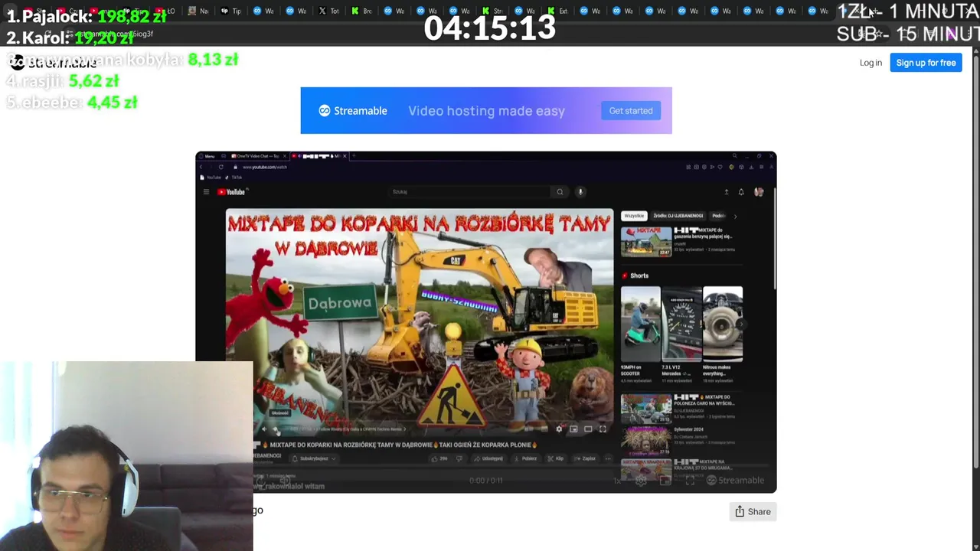Open the TikTok bookmark in video

[x=234, y=178]
